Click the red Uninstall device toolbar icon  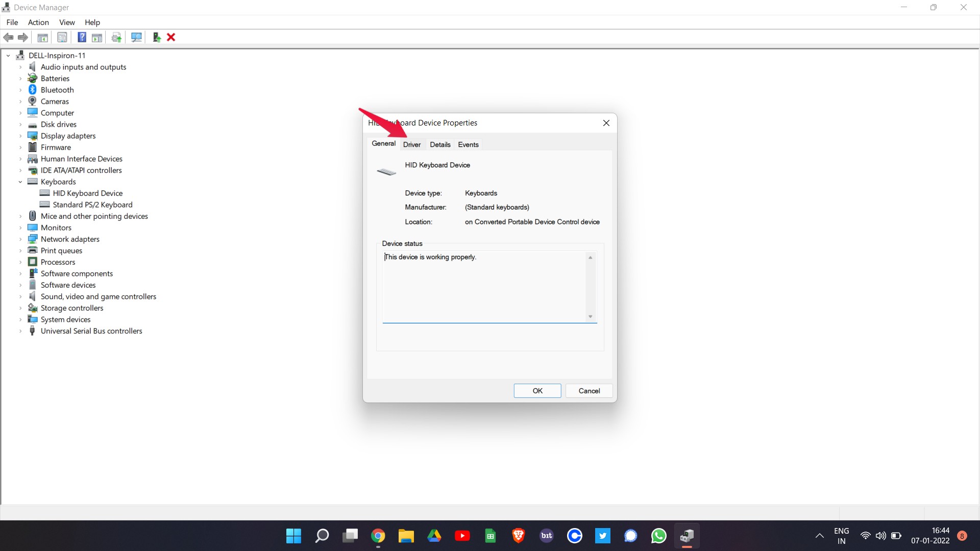tap(171, 37)
